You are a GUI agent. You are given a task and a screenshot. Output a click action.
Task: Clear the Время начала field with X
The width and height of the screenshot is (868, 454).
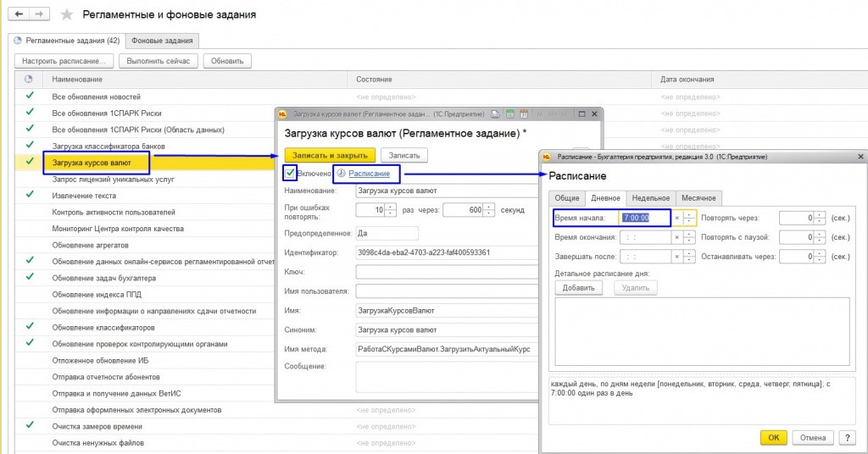pos(677,218)
